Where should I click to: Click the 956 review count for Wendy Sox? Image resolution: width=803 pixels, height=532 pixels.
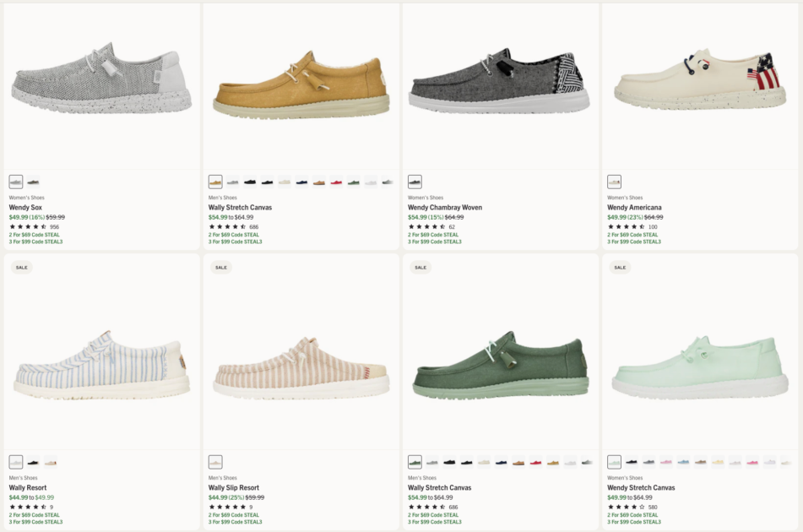[55, 226]
